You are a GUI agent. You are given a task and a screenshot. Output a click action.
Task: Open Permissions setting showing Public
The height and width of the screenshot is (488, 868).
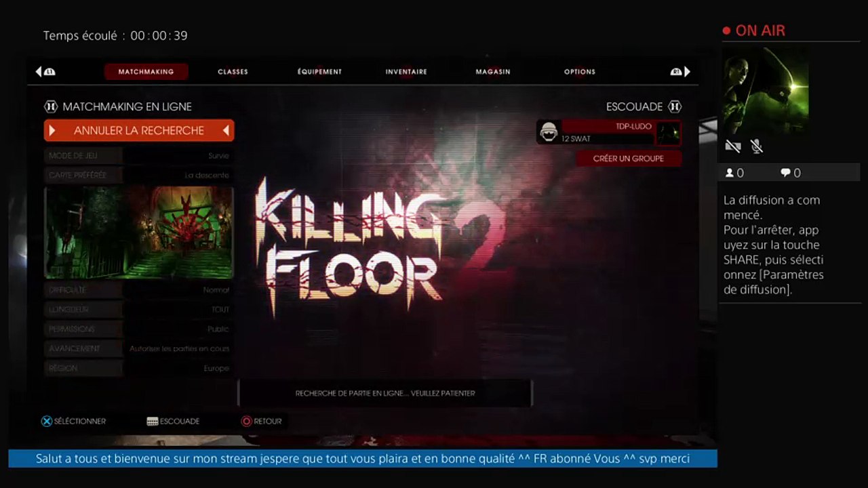point(138,329)
